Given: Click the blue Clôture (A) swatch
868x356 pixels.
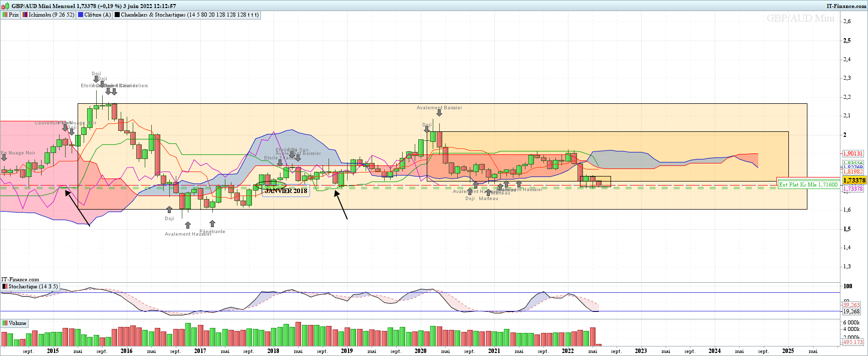Looking at the screenshot, I should click(81, 15).
